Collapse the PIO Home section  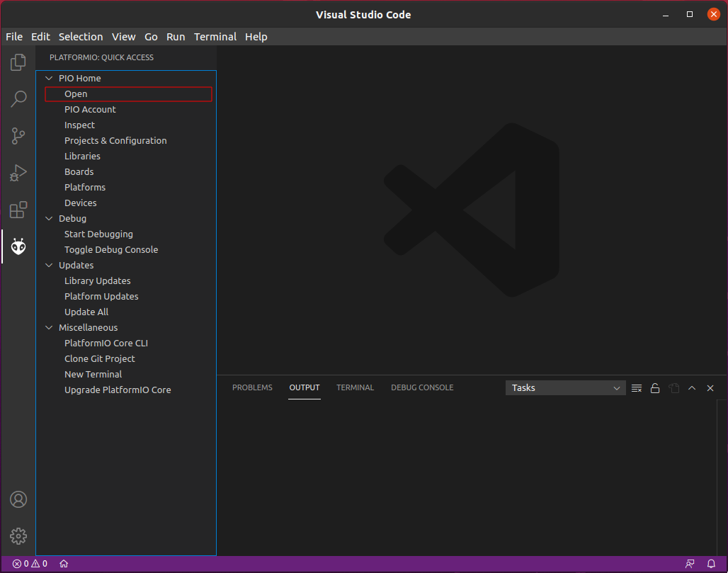pyautogui.click(x=49, y=78)
